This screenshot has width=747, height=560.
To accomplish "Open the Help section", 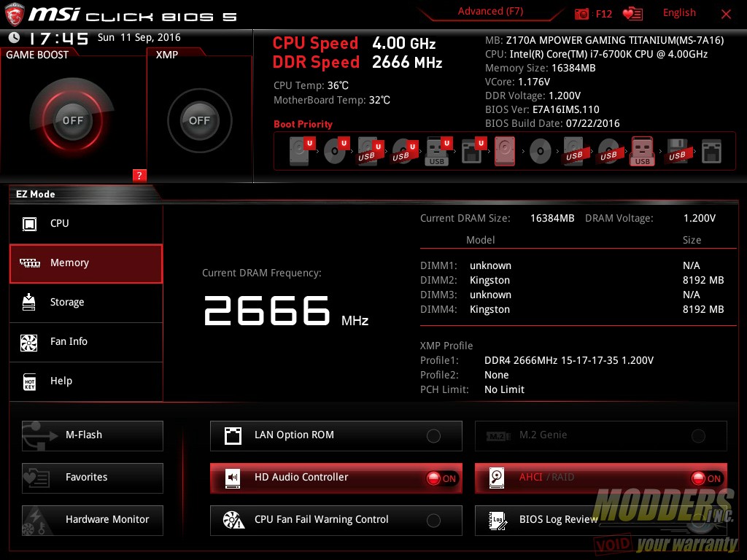I will coord(86,381).
